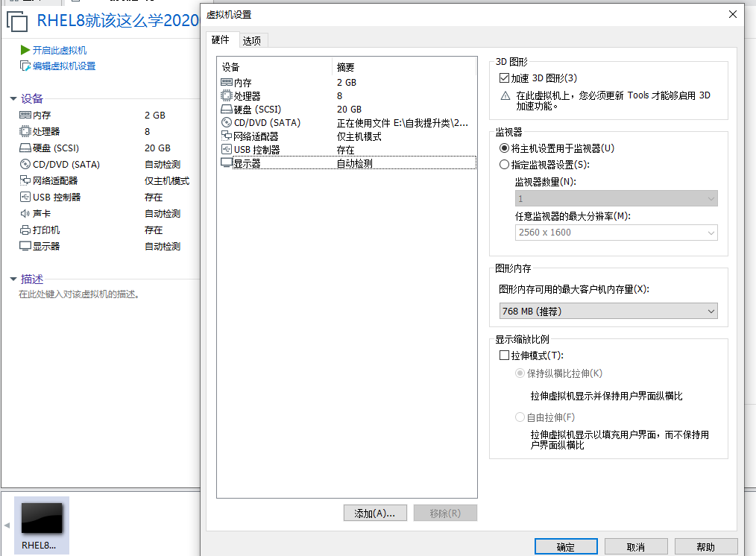Click 设备 column header
The image size is (756, 556).
point(275,67)
